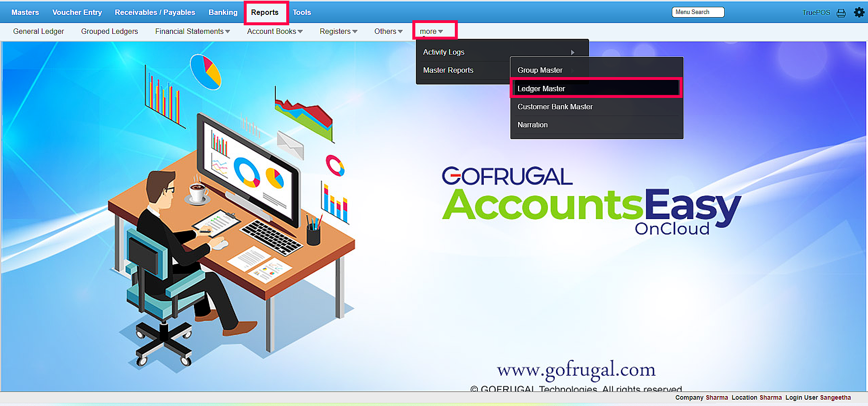Collapse the more dropdown

pos(431,31)
